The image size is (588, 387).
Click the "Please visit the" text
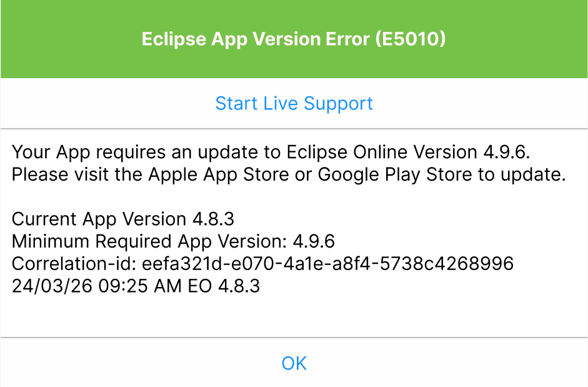pyautogui.click(x=77, y=174)
